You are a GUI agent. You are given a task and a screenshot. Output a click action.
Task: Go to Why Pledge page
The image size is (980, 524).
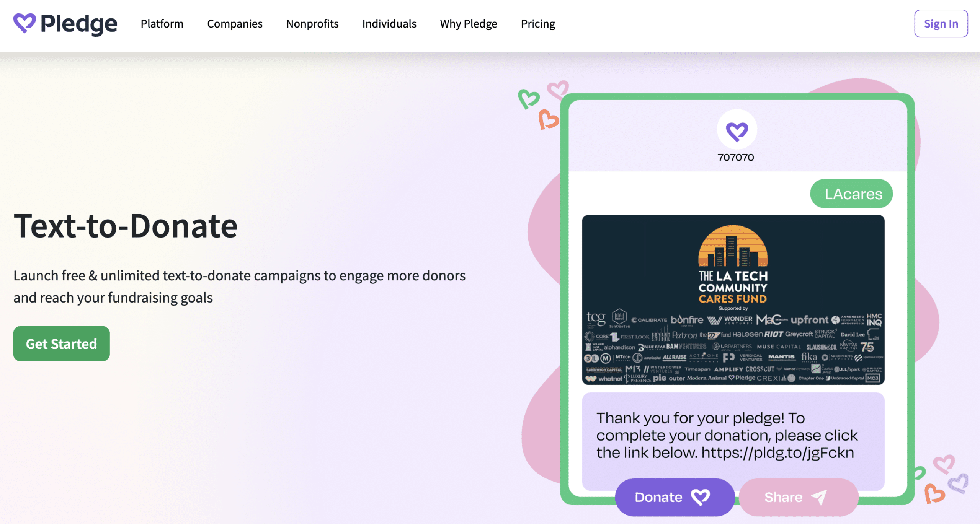tap(469, 24)
